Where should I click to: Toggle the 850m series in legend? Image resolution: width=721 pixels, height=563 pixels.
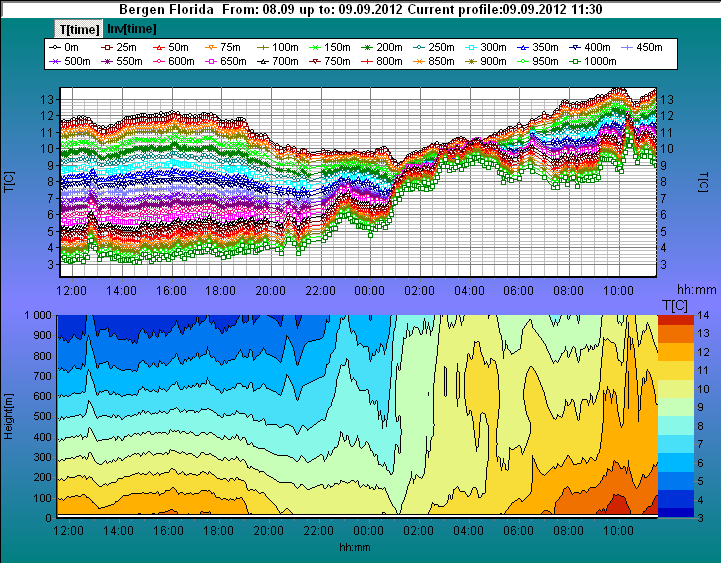pyautogui.click(x=422, y=62)
